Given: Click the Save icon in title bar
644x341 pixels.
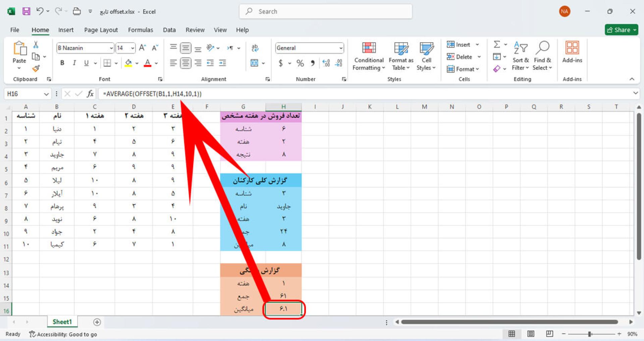Looking at the screenshot, I should pos(26,11).
